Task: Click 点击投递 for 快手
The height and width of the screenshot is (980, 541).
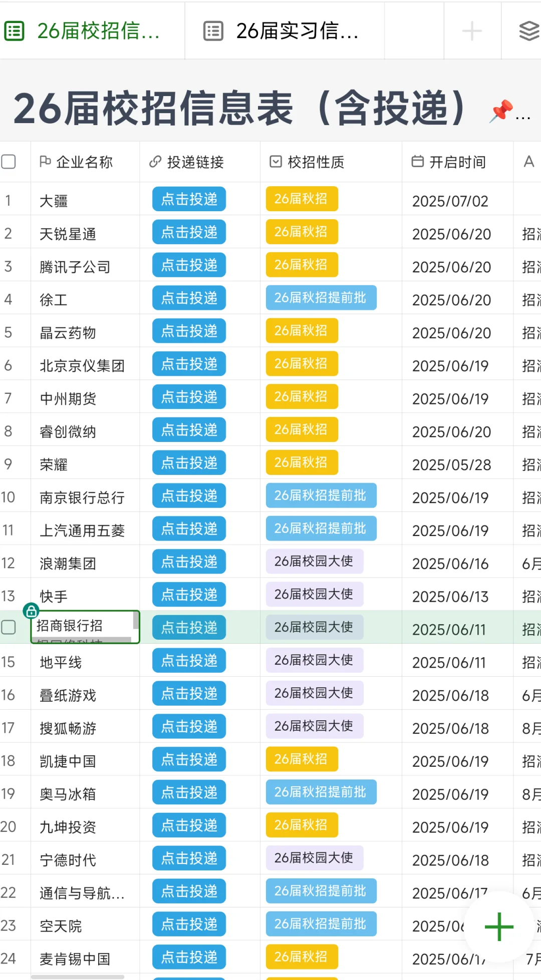Action: [189, 595]
